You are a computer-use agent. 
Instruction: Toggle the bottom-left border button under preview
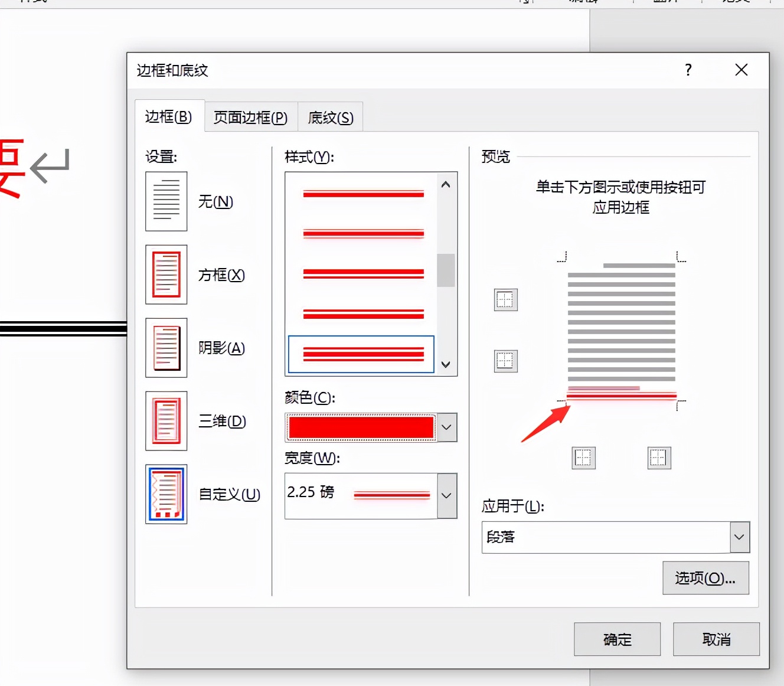pyautogui.click(x=583, y=458)
